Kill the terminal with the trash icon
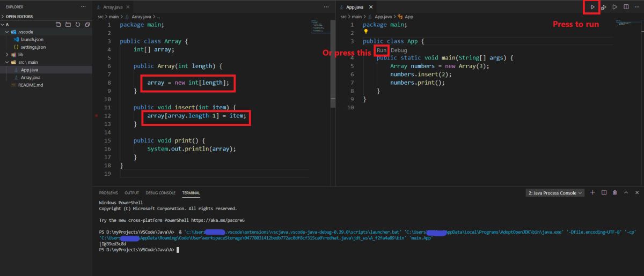The image size is (644, 276). coord(615,192)
